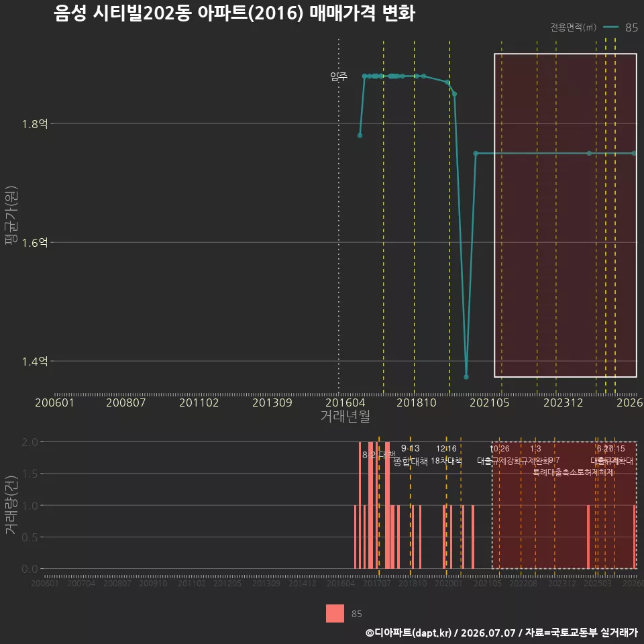644x644 pixels.
Task: Click the '12·16' policy annotation
Action: (446, 449)
